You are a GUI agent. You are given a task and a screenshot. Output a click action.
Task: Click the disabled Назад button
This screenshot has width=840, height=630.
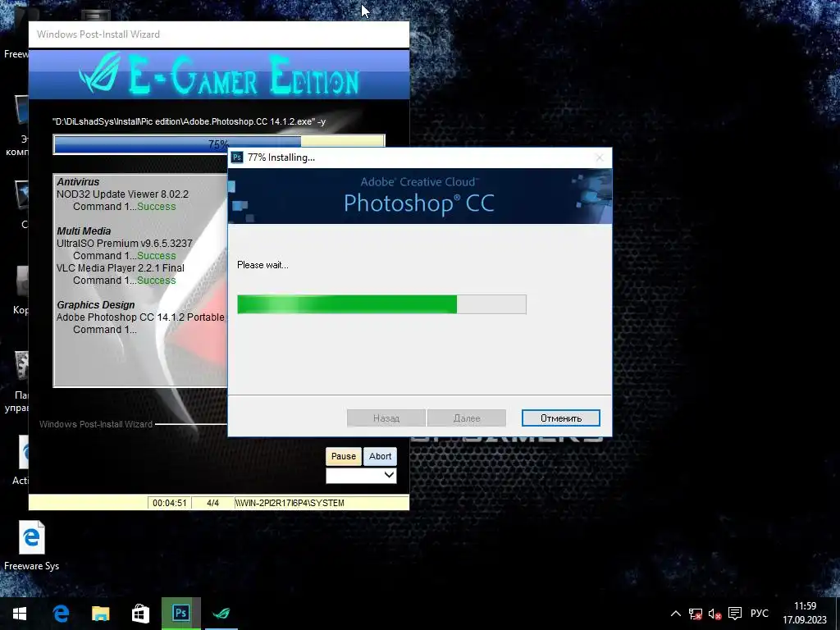tap(386, 418)
